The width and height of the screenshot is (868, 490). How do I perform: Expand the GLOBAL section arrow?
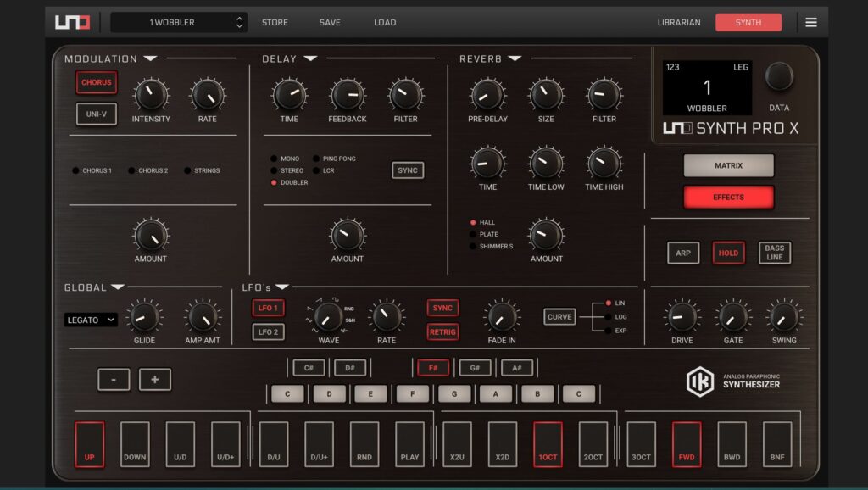118,287
